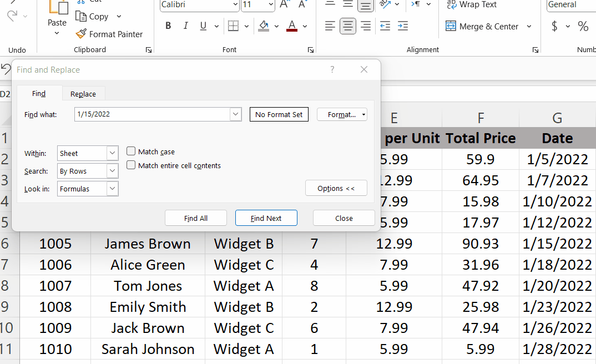This screenshot has height=364, width=596.
Task: Click the Find All button
Action: 196,218
